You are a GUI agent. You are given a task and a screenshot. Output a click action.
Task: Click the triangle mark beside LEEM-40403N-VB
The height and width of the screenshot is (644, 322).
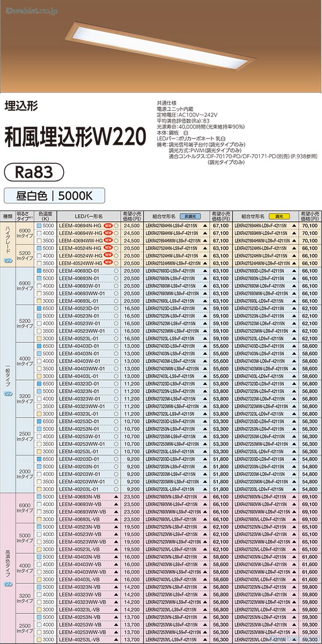tap(115, 557)
